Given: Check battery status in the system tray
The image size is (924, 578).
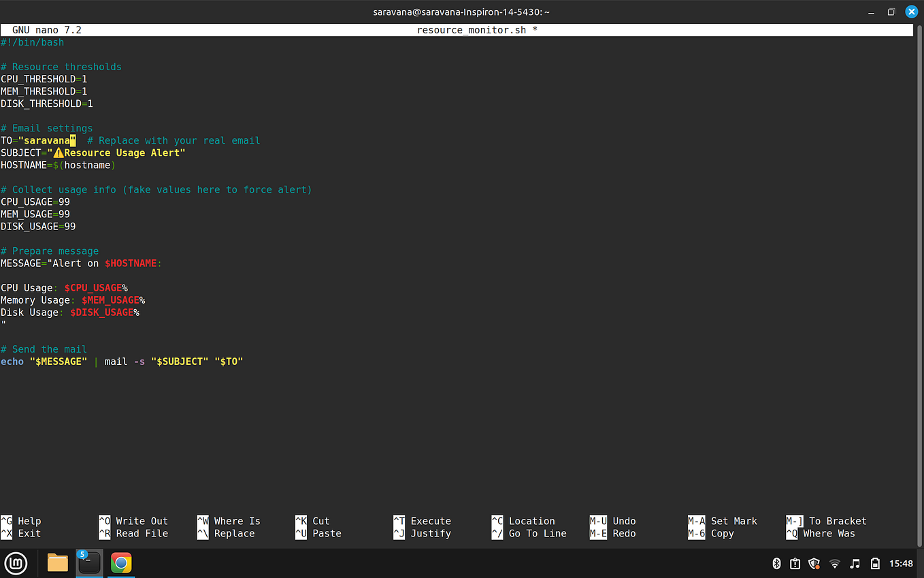Looking at the screenshot, I should pyautogui.click(x=875, y=563).
